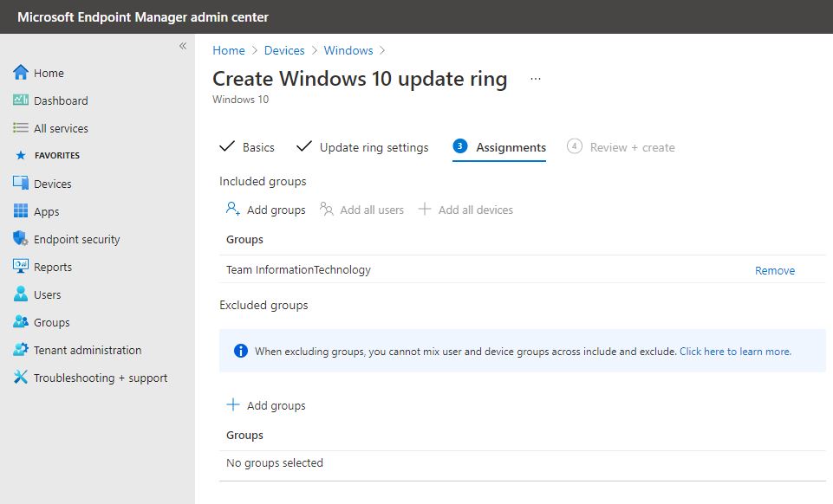The height and width of the screenshot is (504, 833).
Task: Click the Team InformationTechnology group row text
Action: [298, 269]
